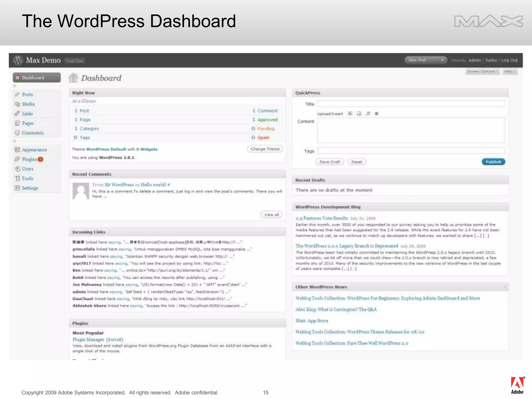Open 2.9 Features Vote Results article
Image resolution: width=532 pixels, height=399 pixels.
pos(322,218)
